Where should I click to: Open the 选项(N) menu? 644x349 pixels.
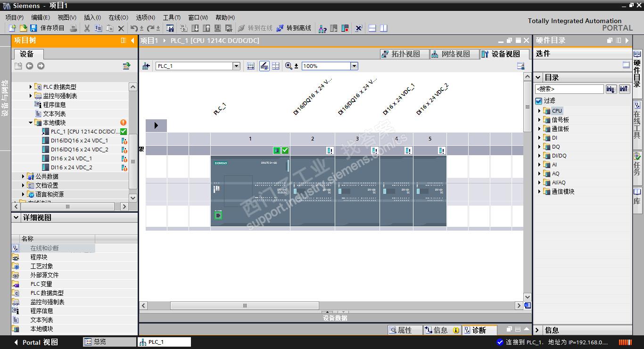(x=145, y=17)
